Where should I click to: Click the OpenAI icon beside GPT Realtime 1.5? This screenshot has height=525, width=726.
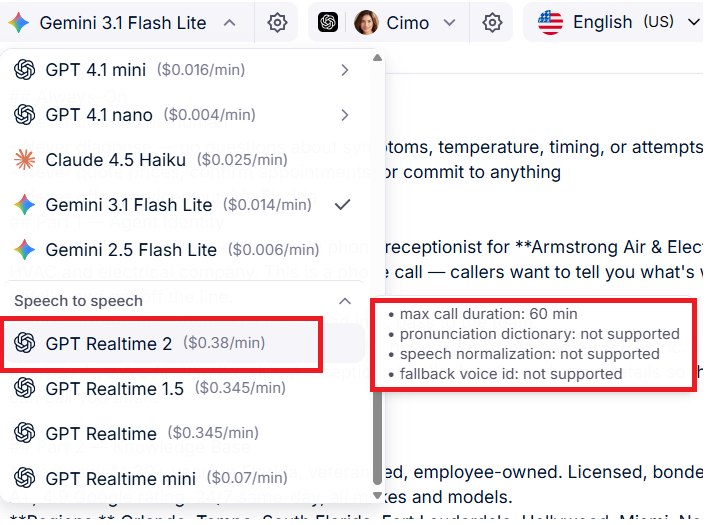coord(25,388)
